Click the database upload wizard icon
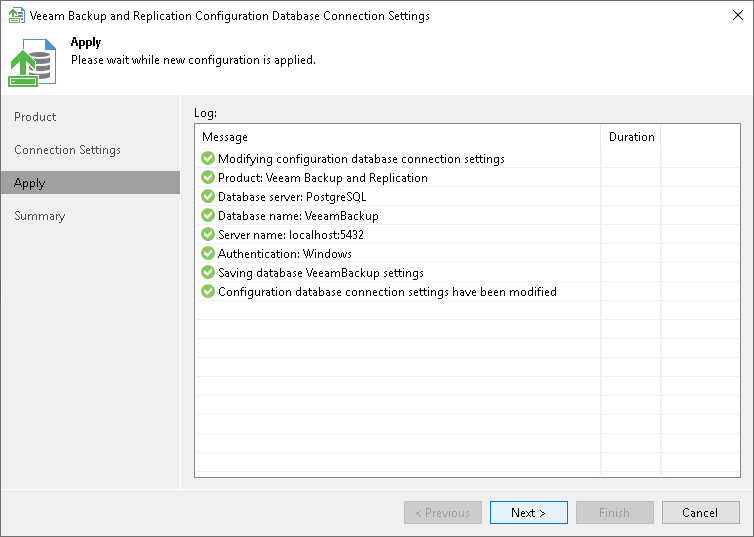 [32, 62]
